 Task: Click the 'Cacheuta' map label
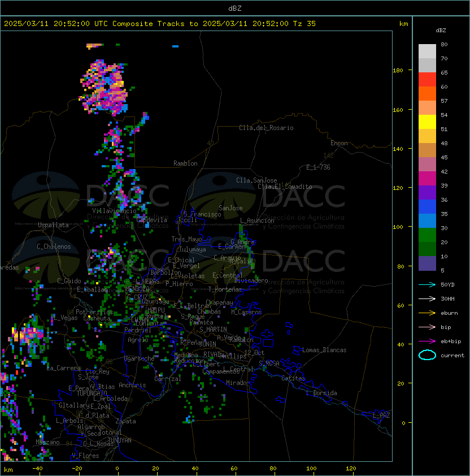click(97, 318)
